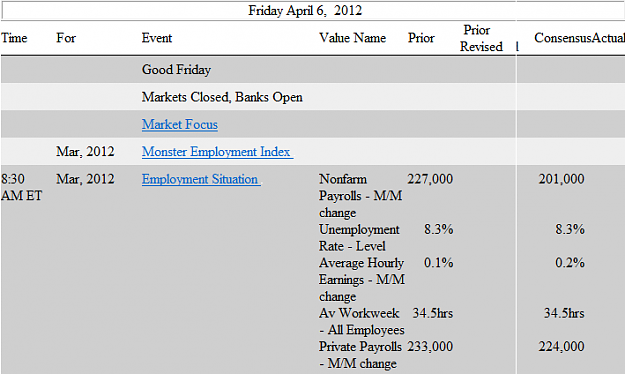The height and width of the screenshot is (374, 625).
Task: Click the Consensus column header
Action: click(562, 38)
